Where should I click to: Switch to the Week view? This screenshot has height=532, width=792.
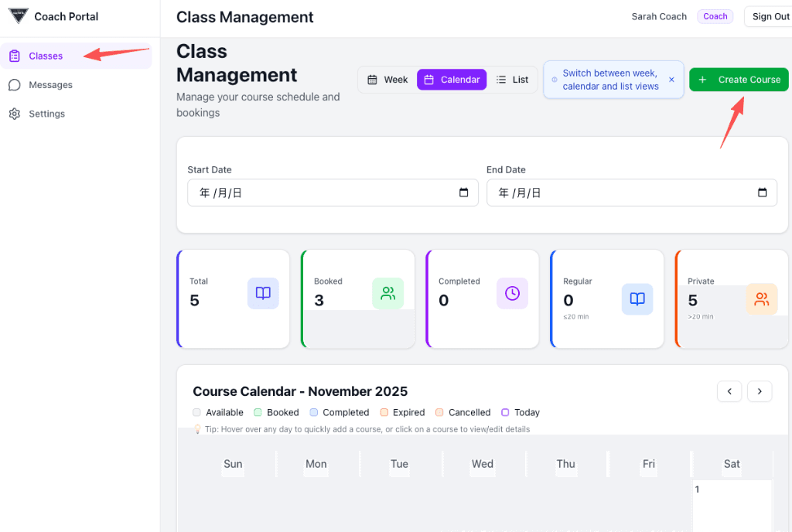[x=387, y=80]
